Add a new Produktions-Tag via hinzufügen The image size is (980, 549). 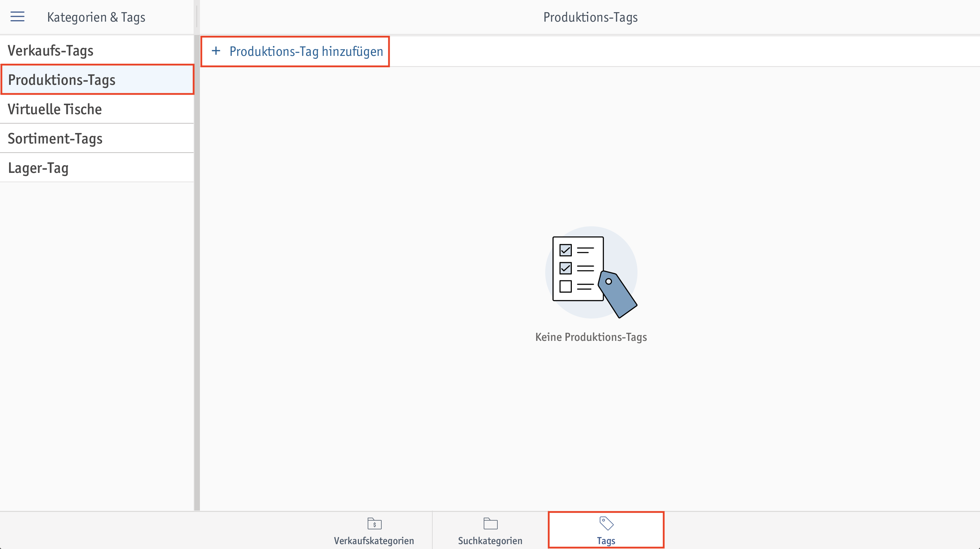pos(295,51)
